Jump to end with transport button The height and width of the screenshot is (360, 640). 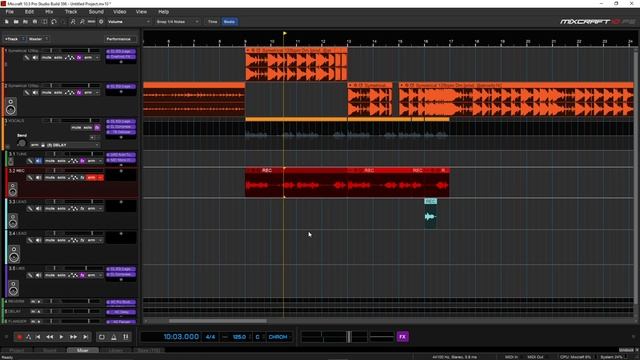tap(85, 337)
